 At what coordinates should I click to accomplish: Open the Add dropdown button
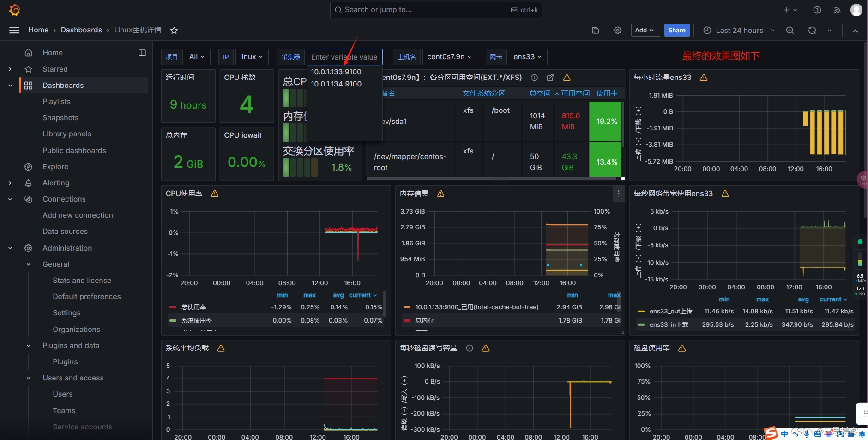coord(645,31)
